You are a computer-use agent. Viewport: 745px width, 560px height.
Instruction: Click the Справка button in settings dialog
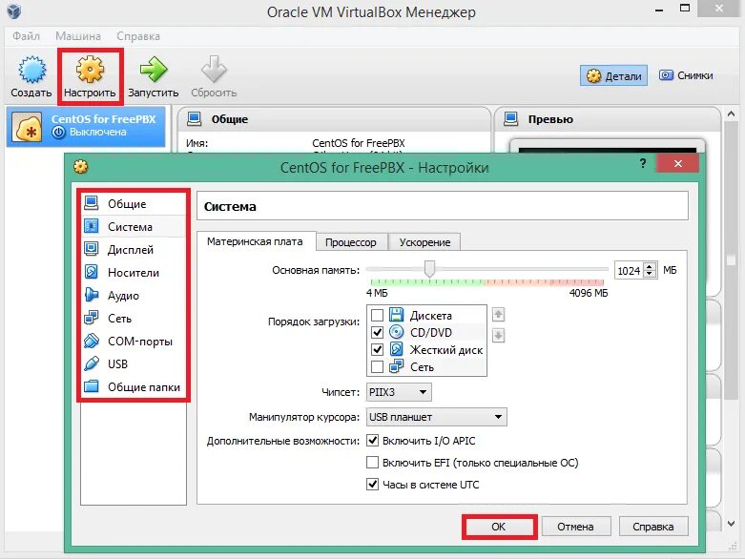pos(653,527)
